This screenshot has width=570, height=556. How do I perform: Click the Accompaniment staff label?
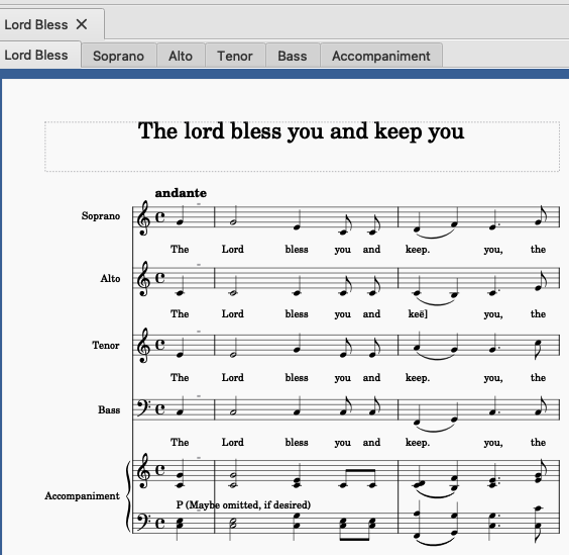pos(82,496)
